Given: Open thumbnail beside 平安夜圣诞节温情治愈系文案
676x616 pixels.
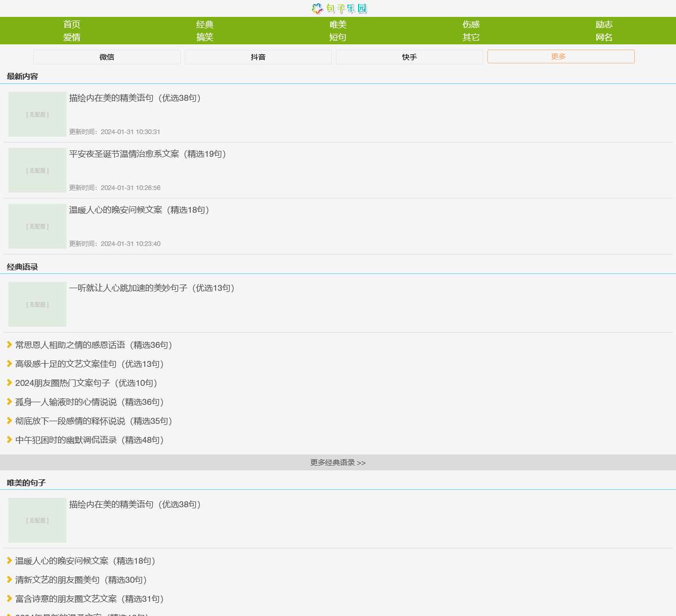Looking at the screenshot, I should [37, 170].
